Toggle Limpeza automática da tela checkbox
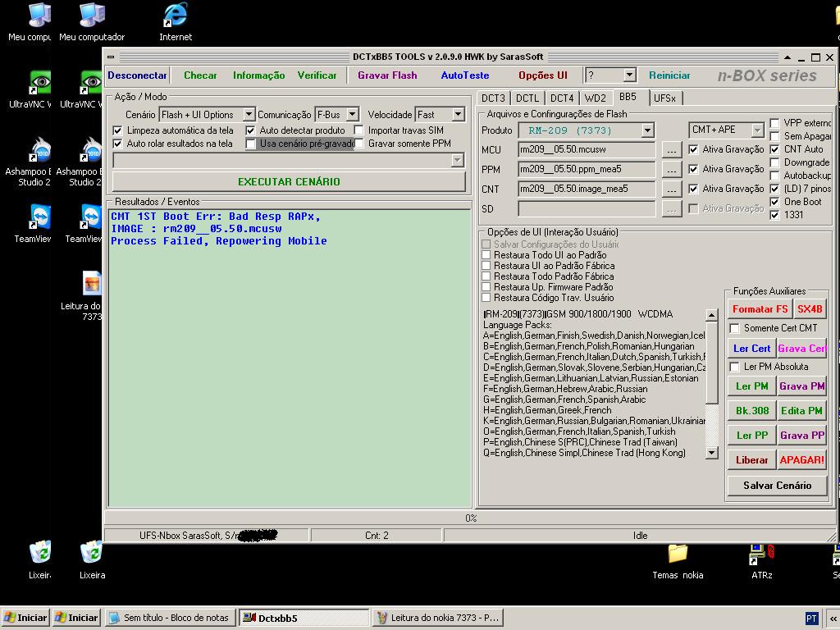Screen dimensions: 840x630 click(118, 130)
